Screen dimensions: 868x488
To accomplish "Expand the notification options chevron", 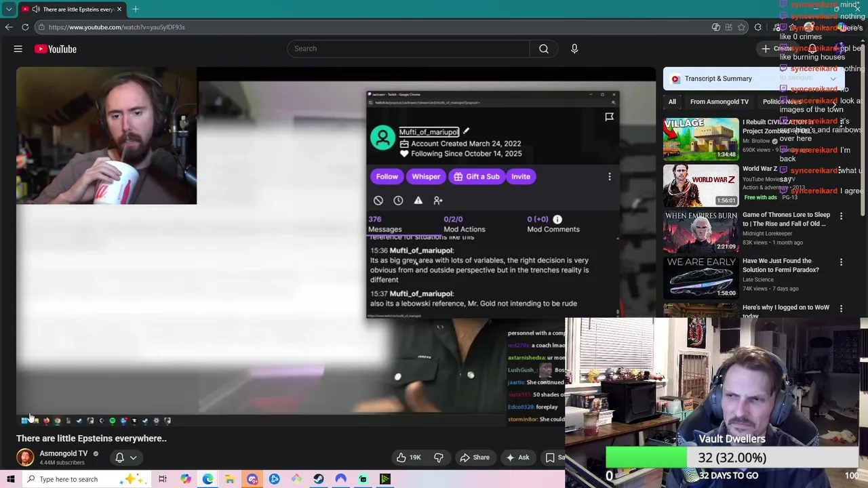I will (x=134, y=457).
